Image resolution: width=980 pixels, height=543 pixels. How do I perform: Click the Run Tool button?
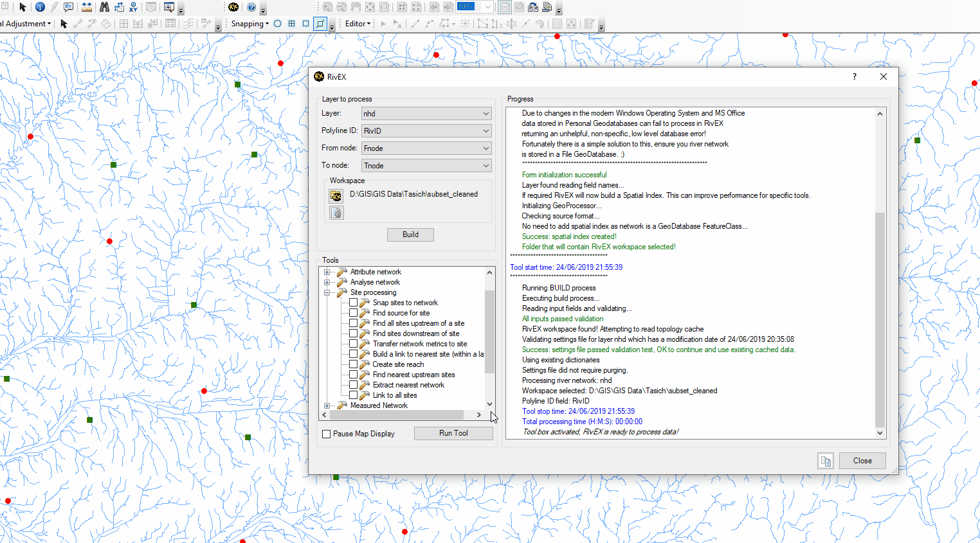pos(453,433)
